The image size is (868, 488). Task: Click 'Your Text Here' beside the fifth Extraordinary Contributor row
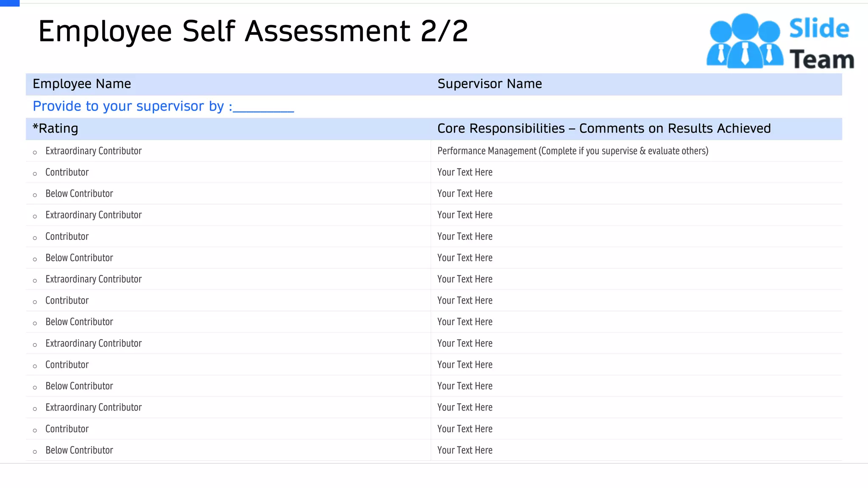[x=465, y=408]
